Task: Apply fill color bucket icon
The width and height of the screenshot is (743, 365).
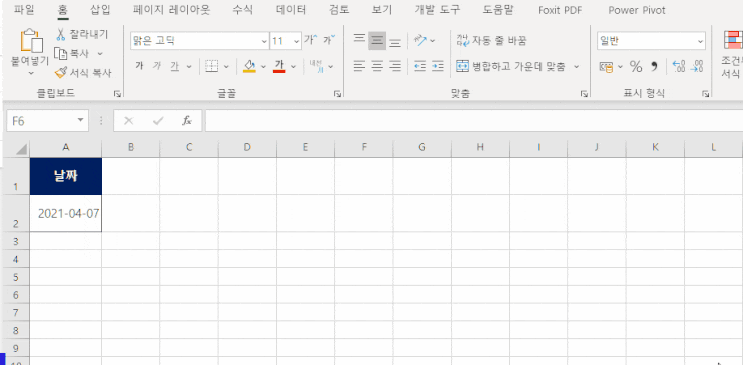Action: tap(249, 66)
